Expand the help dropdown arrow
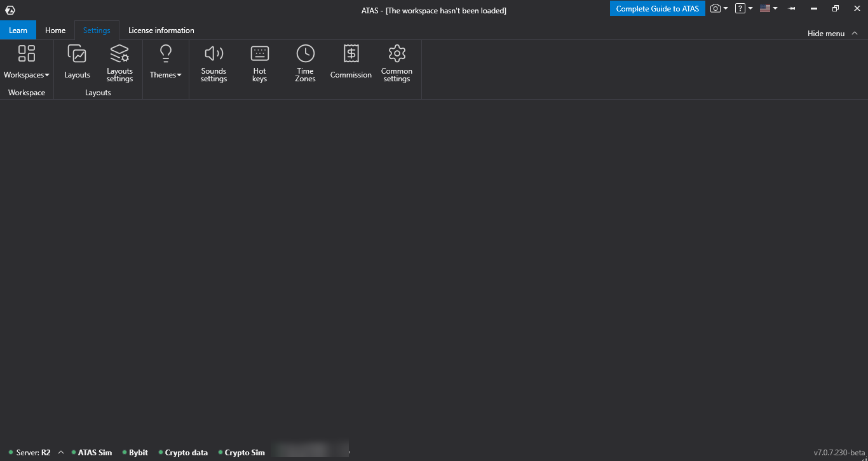Screen dimensions: 868x461 pyautogui.click(x=750, y=9)
